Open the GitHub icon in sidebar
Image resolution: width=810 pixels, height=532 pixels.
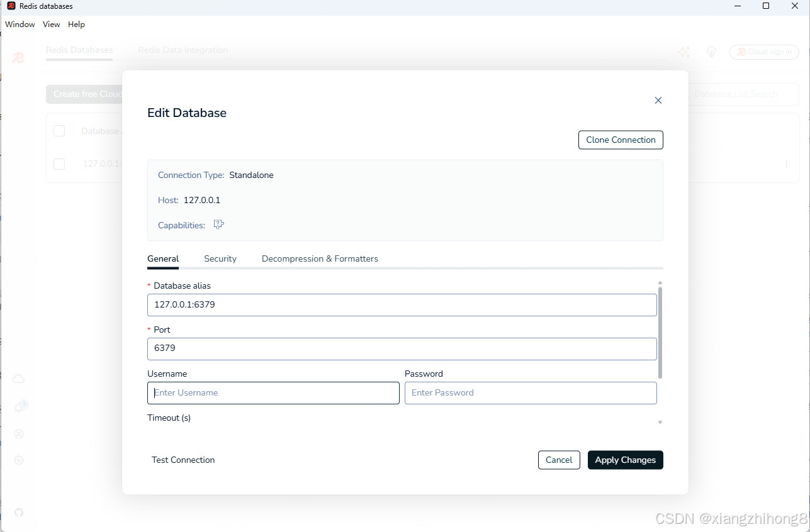coord(19,513)
